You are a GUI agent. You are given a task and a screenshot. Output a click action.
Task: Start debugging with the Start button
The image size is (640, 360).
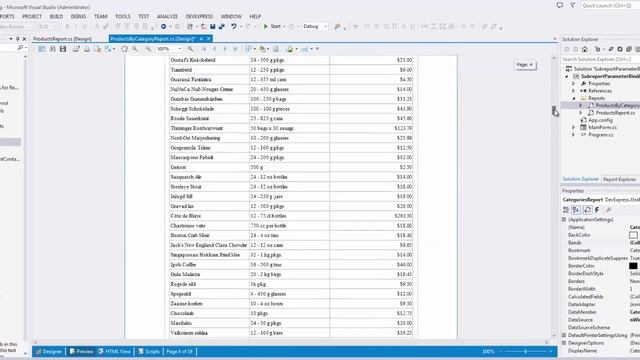[x=272, y=27]
